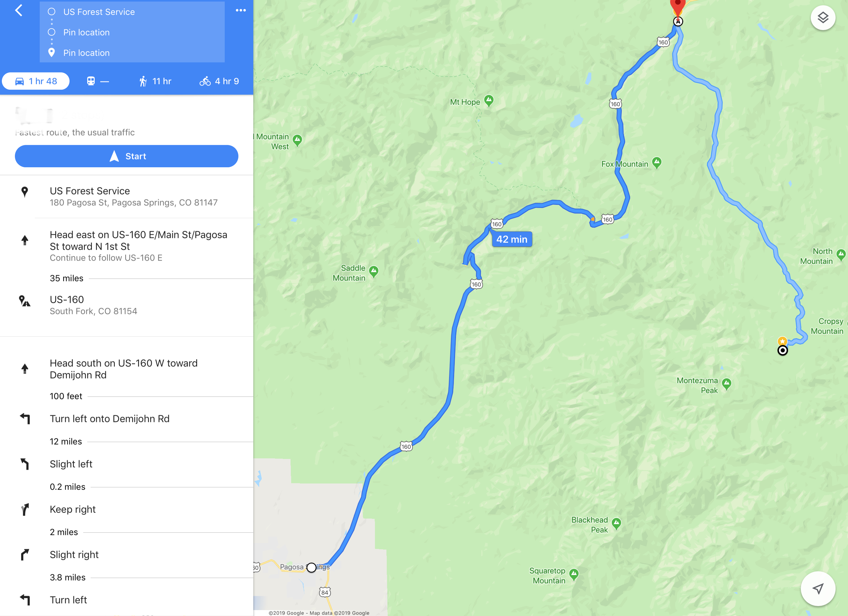Select cycling mode 4 hr 9
This screenshot has width=848, height=616.
coord(219,81)
